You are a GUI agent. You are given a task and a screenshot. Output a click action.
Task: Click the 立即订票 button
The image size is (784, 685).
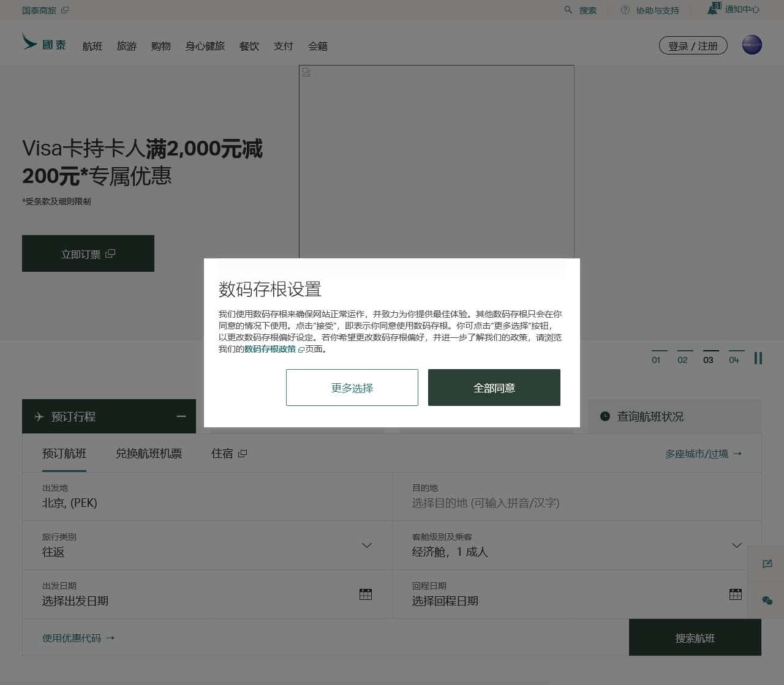[x=88, y=253]
